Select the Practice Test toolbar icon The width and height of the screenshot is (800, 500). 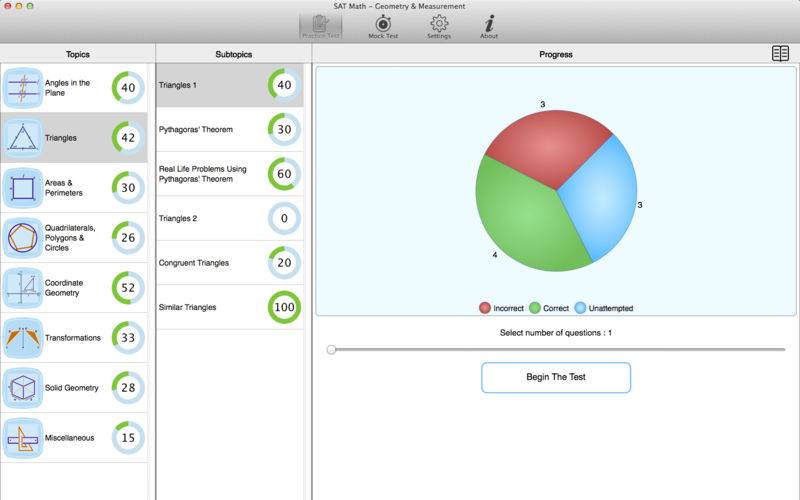tap(320, 27)
